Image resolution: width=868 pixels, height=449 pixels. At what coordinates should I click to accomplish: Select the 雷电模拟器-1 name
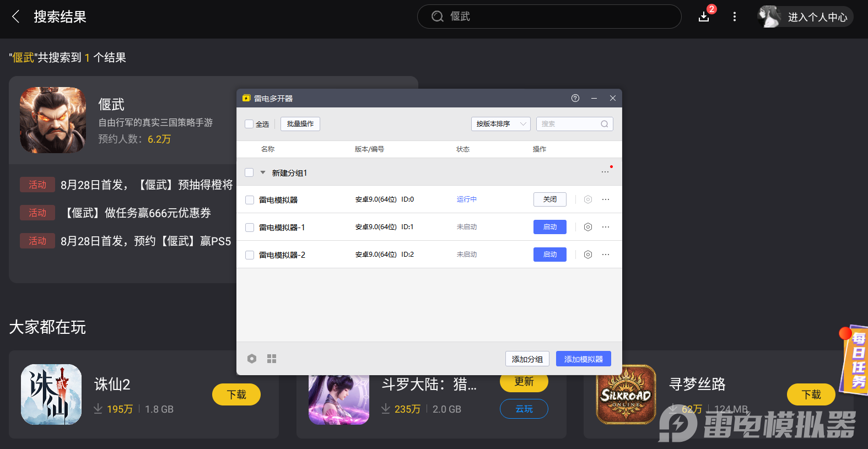click(282, 228)
